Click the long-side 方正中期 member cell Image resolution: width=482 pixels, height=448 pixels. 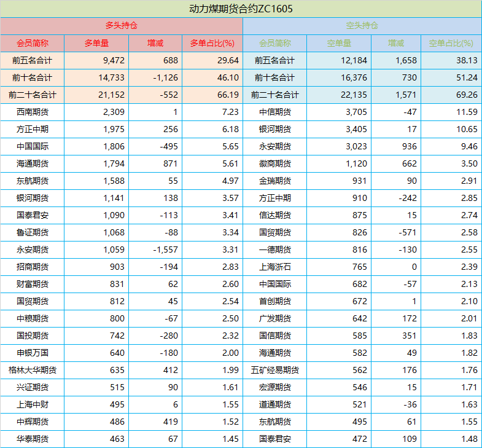coord(33,129)
